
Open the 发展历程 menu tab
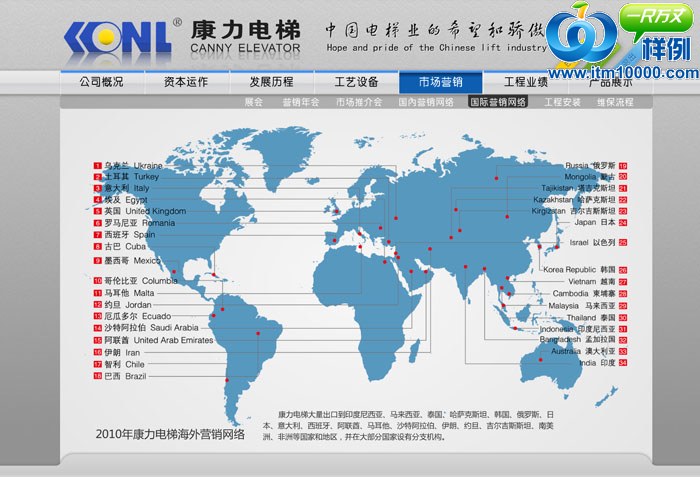(271, 82)
